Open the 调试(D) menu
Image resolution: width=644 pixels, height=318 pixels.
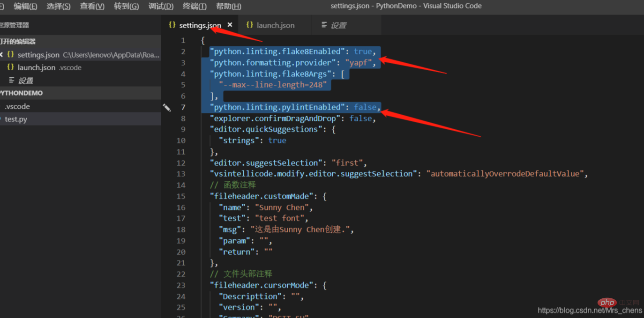[161, 6]
